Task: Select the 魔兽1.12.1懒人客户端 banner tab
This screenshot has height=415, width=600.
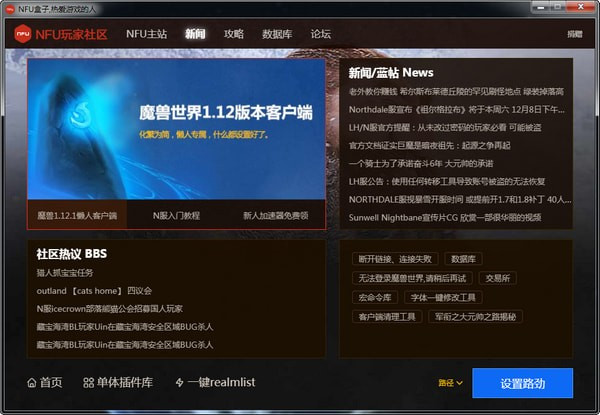Action: point(77,215)
